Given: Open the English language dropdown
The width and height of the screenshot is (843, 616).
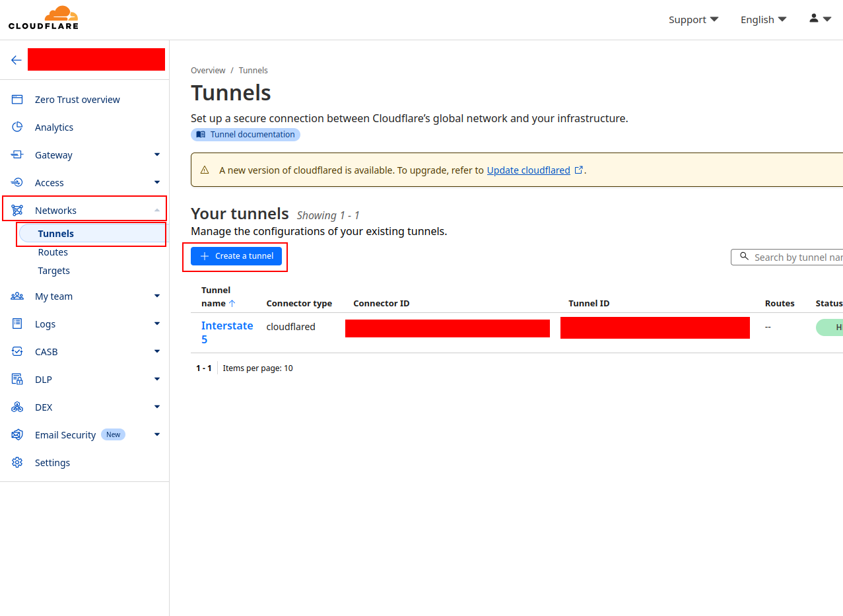Looking at the screenshot, I should 763,20.
